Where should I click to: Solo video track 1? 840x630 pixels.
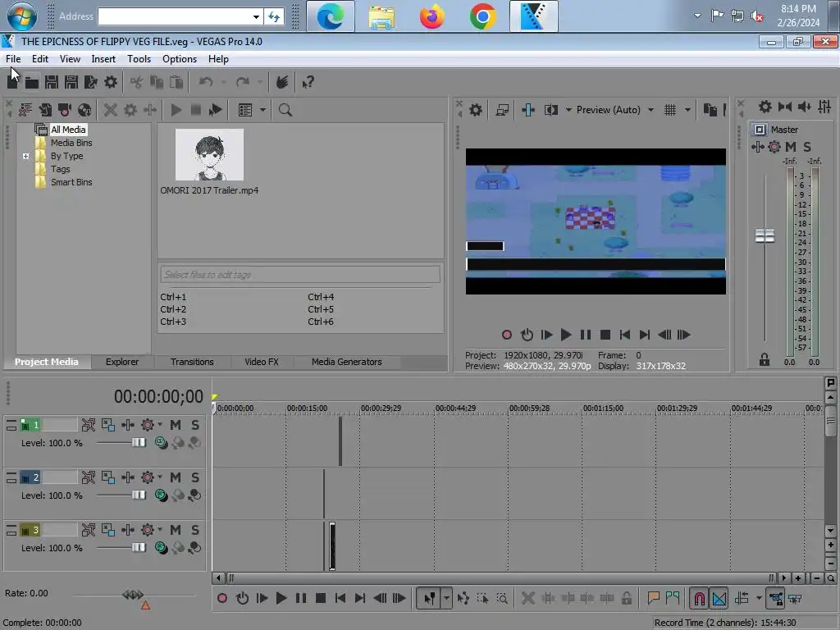[x=195, y=425]
